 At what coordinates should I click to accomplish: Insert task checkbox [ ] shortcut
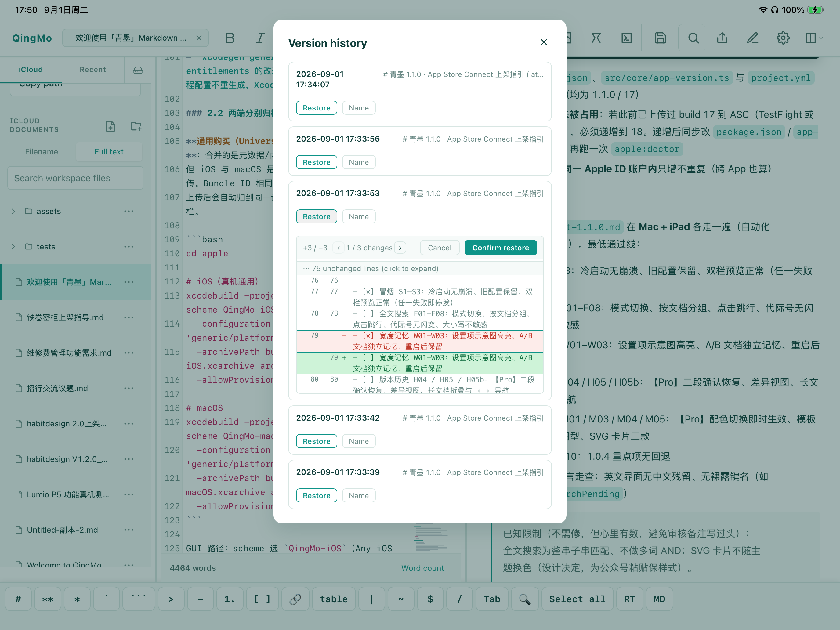click(262, 599)
